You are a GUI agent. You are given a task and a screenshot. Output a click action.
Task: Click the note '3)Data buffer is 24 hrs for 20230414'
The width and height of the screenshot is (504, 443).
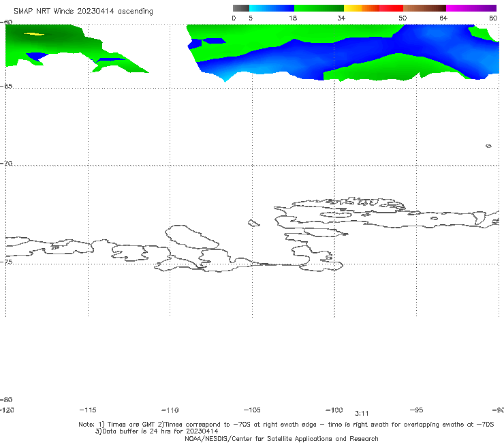[157, 431]
